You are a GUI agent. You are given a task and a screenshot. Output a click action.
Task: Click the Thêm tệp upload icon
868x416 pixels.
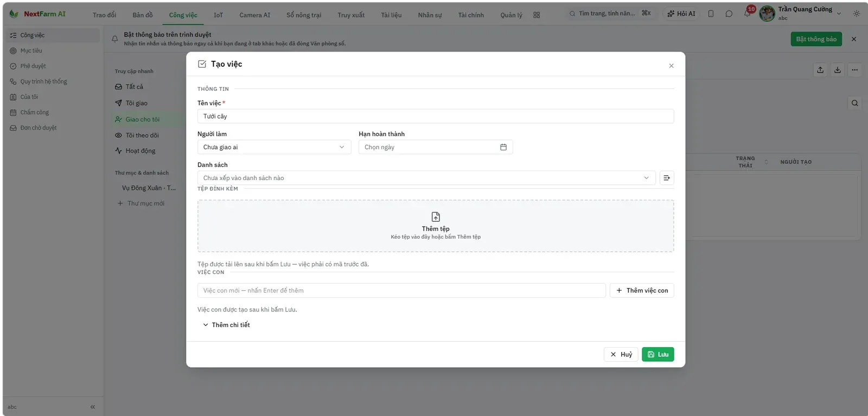point(436,217)
